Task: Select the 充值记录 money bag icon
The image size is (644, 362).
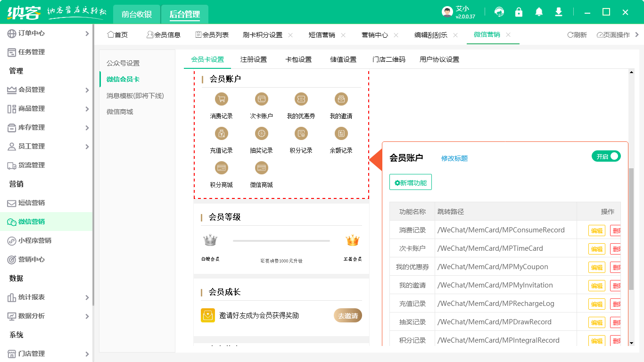Action: 222,134
